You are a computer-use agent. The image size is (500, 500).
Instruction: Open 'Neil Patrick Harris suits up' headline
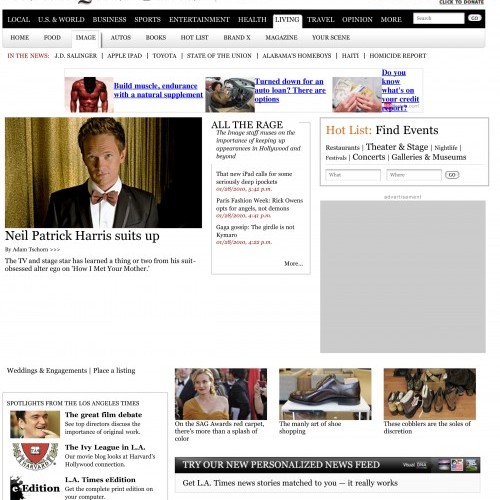[x=82, y=236]
